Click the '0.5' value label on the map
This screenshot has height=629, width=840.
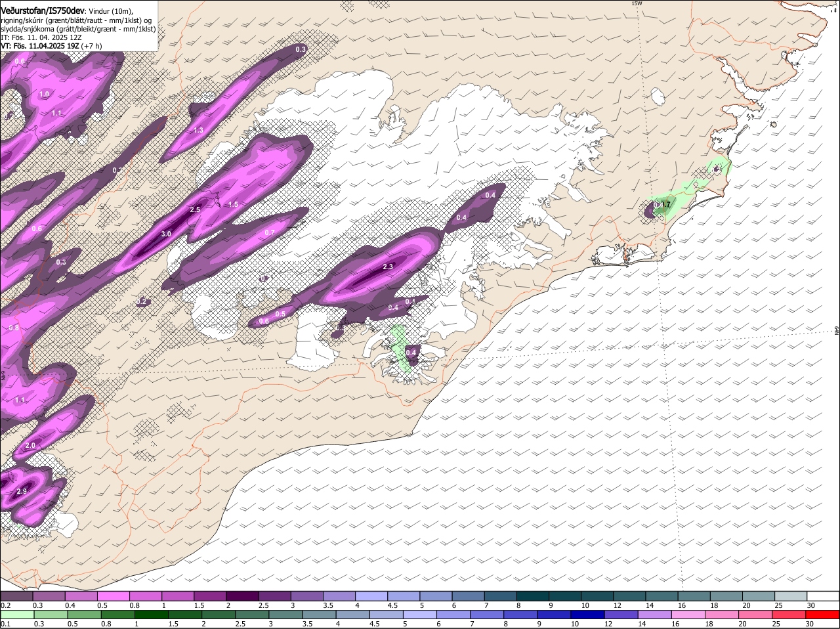[x=280, y=314]
